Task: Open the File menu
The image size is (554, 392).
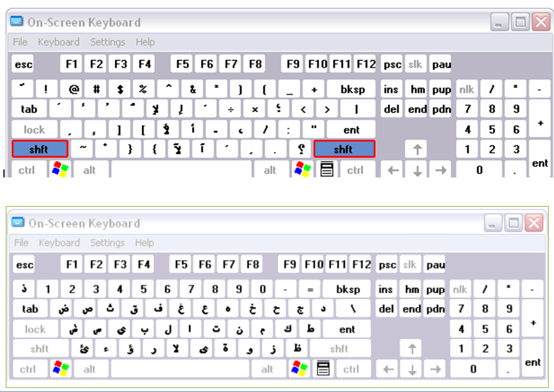Action: click(20, 42)
